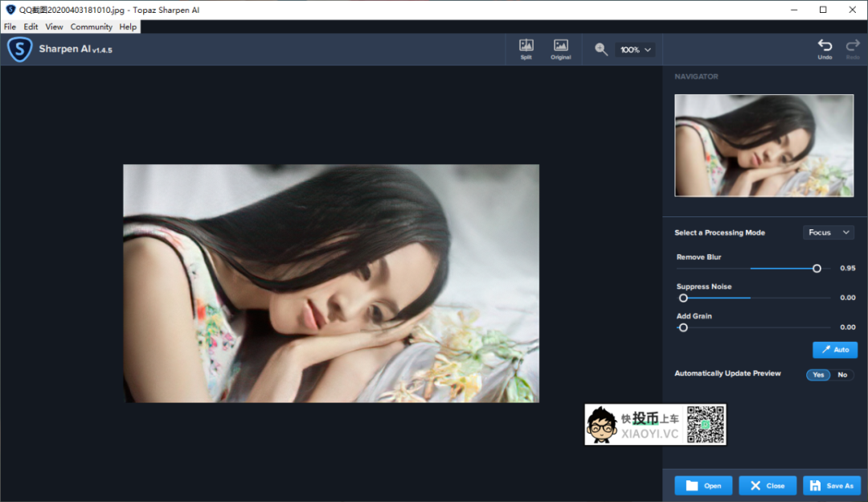This screenshot has width=868, height=502.
Task: Expand the 100% zoom level dropdown
Action: [635, 50]
